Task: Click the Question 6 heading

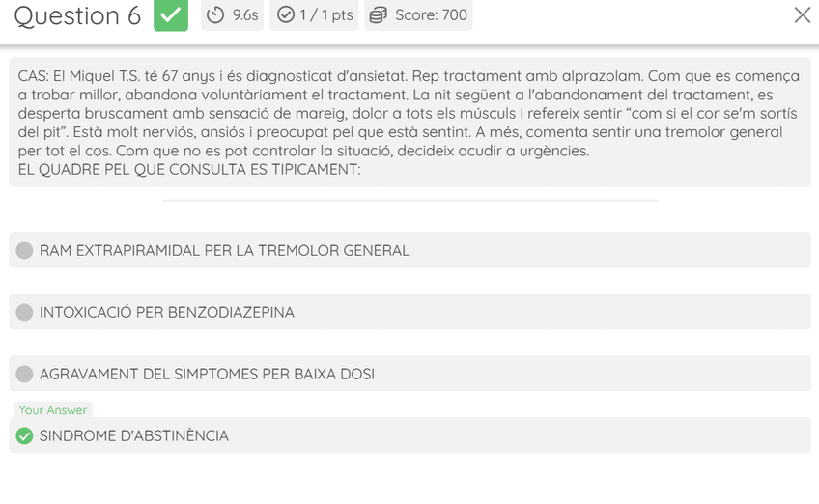Action: 77,15
